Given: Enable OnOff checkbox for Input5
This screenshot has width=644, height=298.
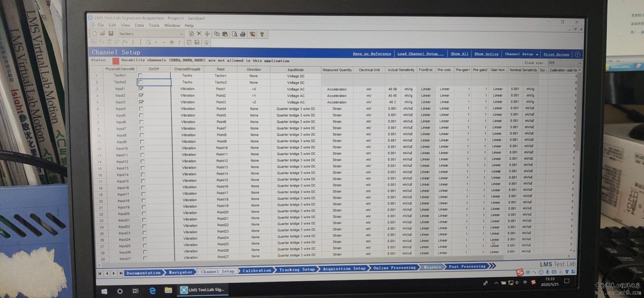Looking at the screenshot, I should point(141,115).
